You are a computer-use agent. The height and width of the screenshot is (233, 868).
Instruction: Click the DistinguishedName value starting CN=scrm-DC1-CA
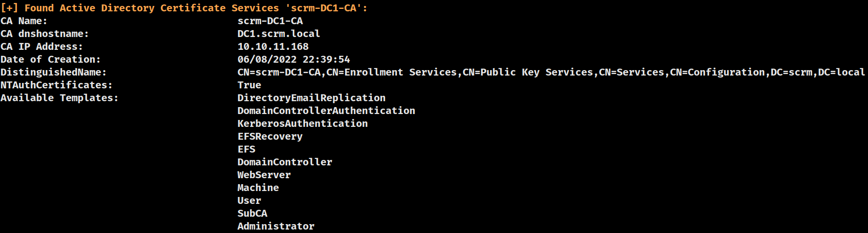coord(552,72)
